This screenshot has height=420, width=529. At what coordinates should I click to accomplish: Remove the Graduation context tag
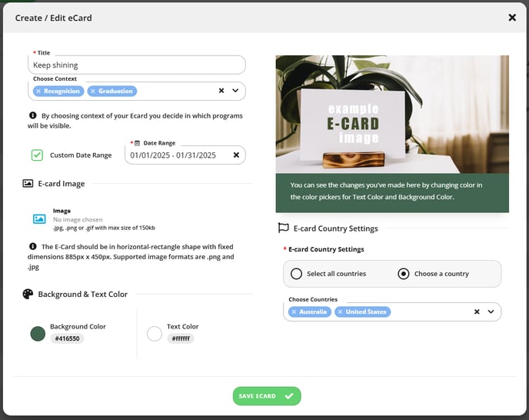point(93,92)
